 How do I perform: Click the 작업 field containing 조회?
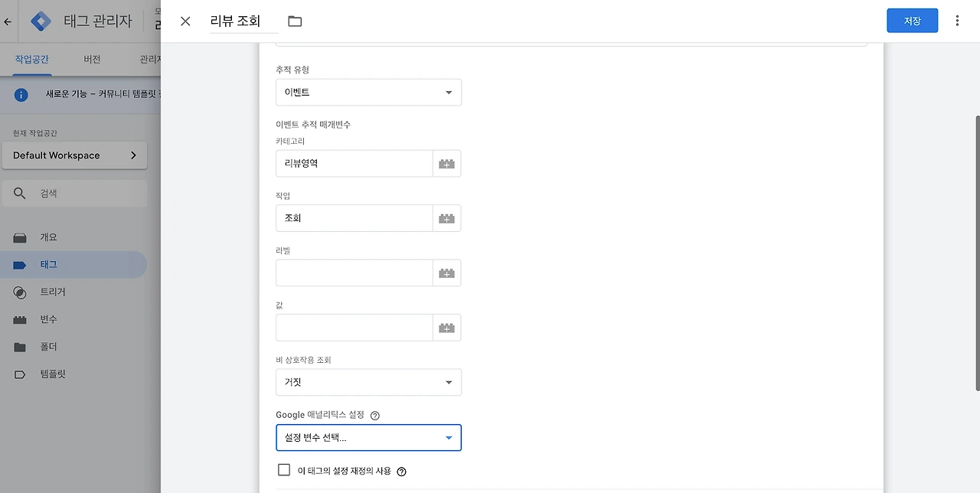[x=354, y=218]
